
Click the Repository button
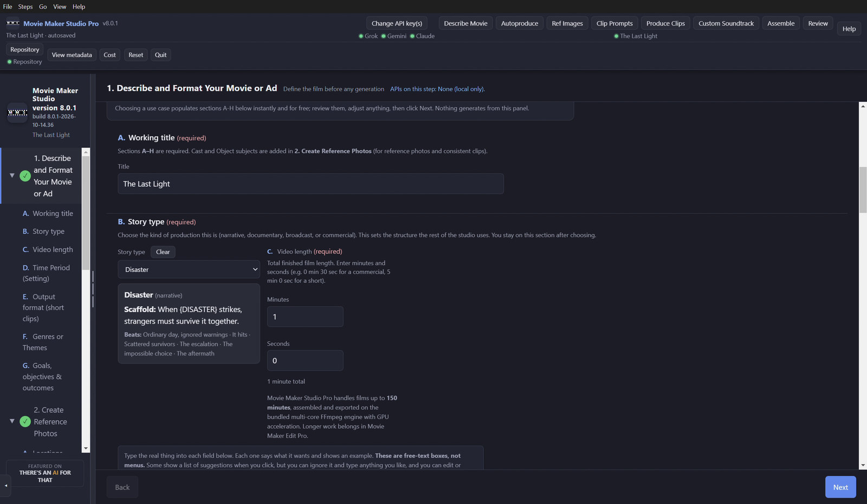[25, 49]
